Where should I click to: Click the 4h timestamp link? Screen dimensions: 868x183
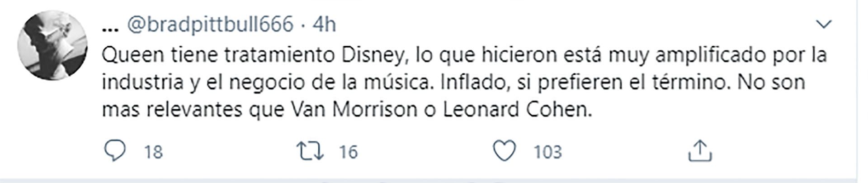[x=324, y=24]
